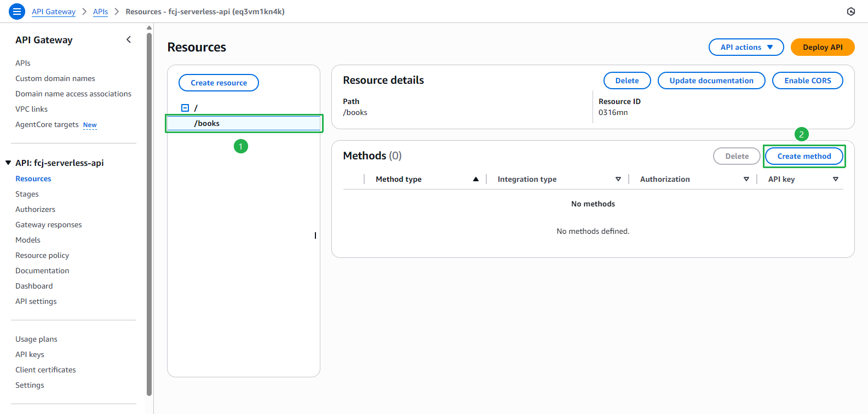Collapse the API Gateway side panel
868x414 pixels.
click(129, 39)
